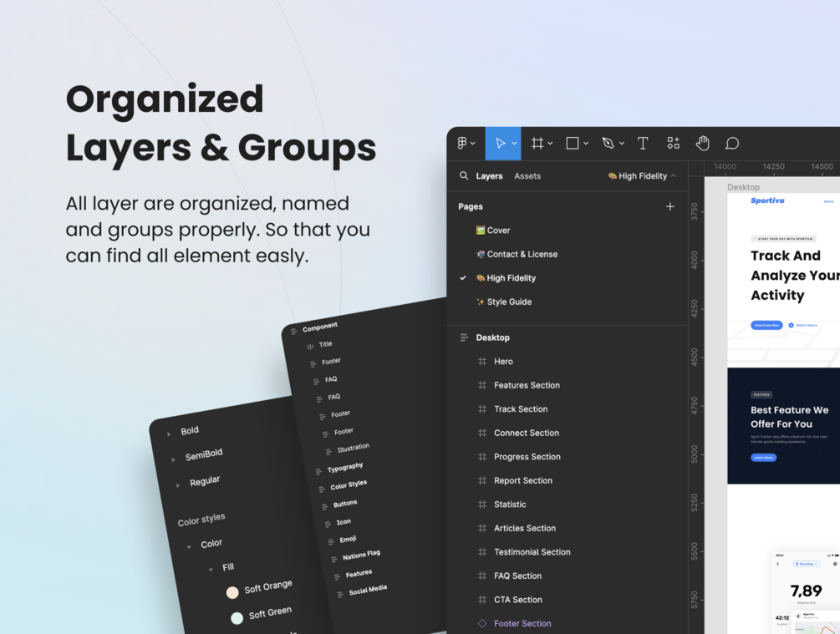Collapse the Fill styles folder
Viewport: 840px width, 634px height.
(x=211, y=569)
